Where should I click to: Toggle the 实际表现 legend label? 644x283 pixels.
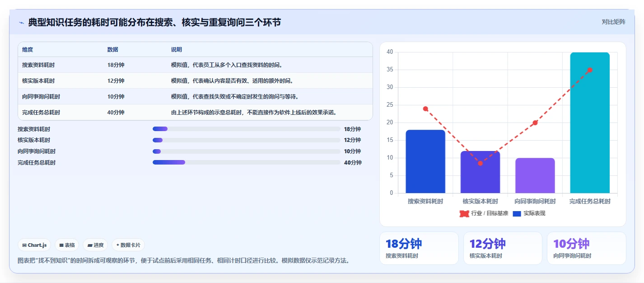[534, 213]
